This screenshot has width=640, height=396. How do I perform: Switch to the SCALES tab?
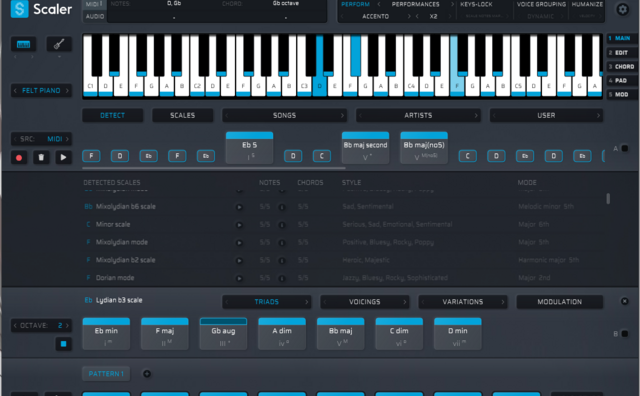point(182,116)
